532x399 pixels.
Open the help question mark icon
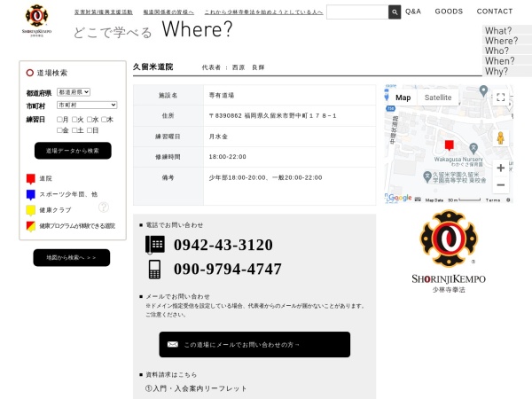104,207
